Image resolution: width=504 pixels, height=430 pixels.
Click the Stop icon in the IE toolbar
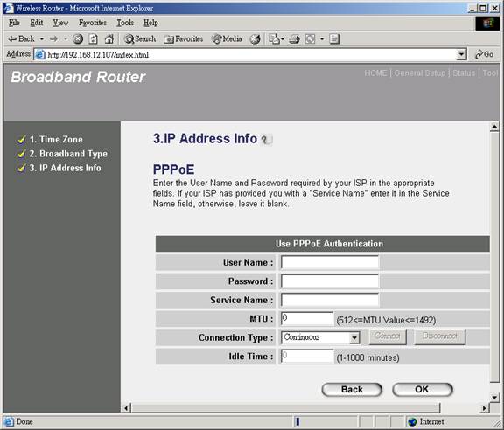(78, 39)
